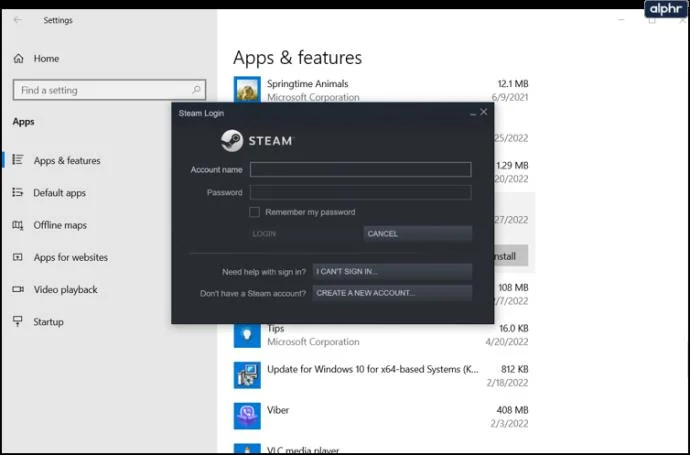Open the Apps & features page

67,161
